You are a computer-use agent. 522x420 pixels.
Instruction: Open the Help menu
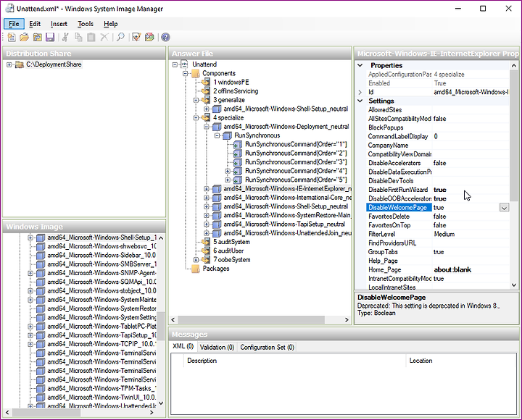[x=110, y=24]
